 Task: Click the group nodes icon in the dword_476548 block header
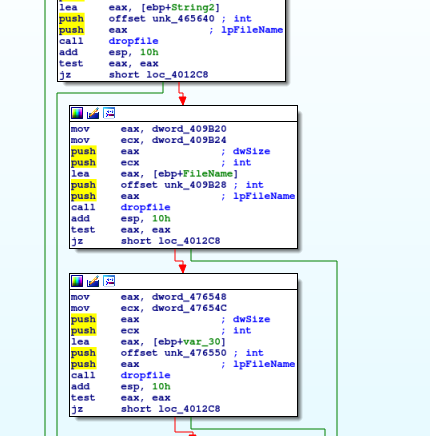tap(109, 281)
